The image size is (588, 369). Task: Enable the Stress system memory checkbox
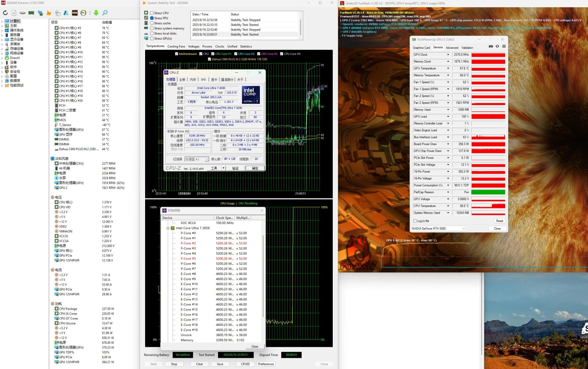(152, 28)
